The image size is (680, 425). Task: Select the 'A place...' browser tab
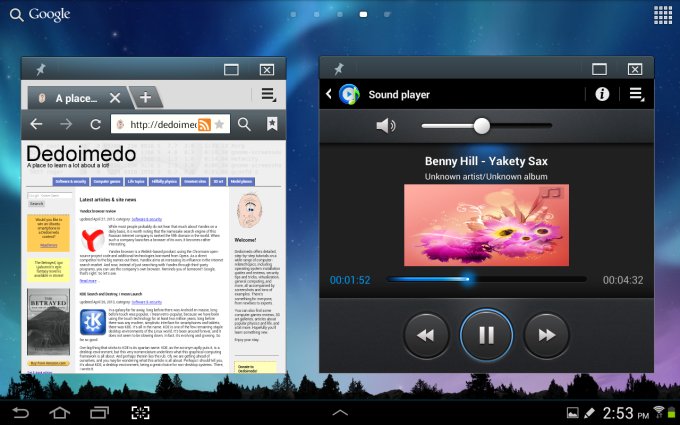click(74, 98)
